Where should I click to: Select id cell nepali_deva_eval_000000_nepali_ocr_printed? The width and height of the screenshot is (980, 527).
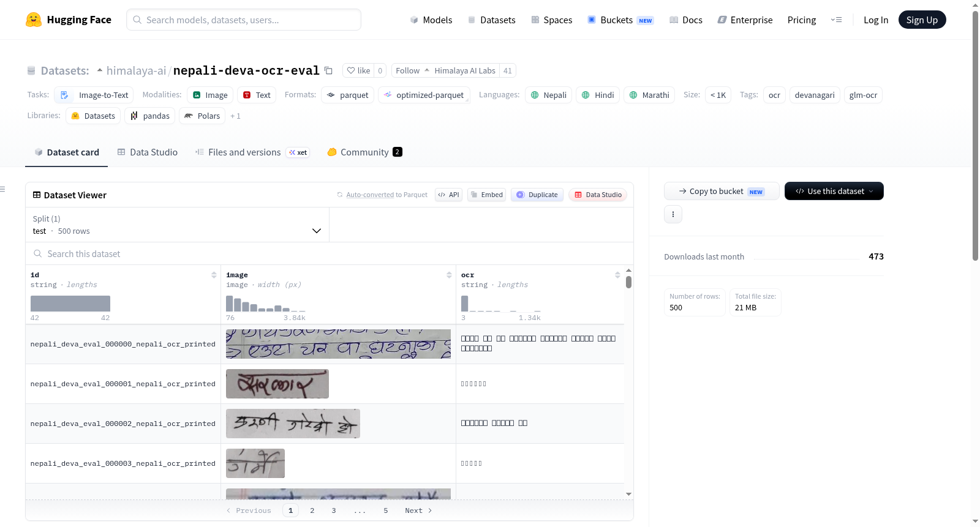pyautogui.click(x=123, y=344)
